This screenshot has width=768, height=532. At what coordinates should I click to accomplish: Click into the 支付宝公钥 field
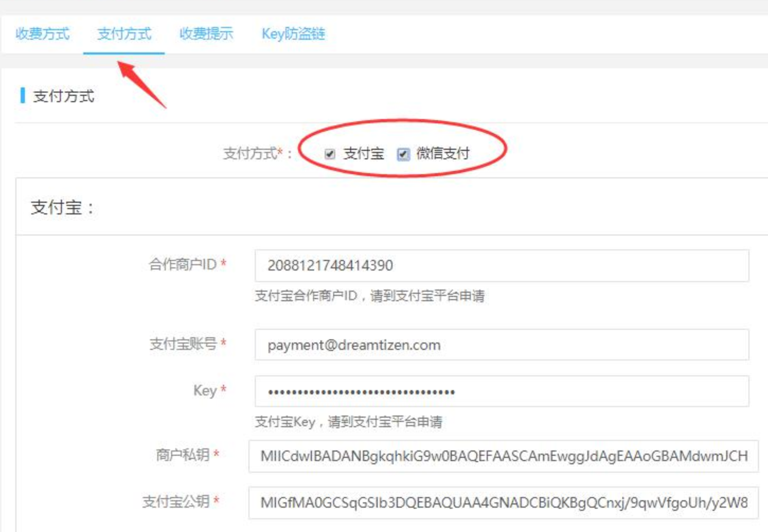(503, 503)
